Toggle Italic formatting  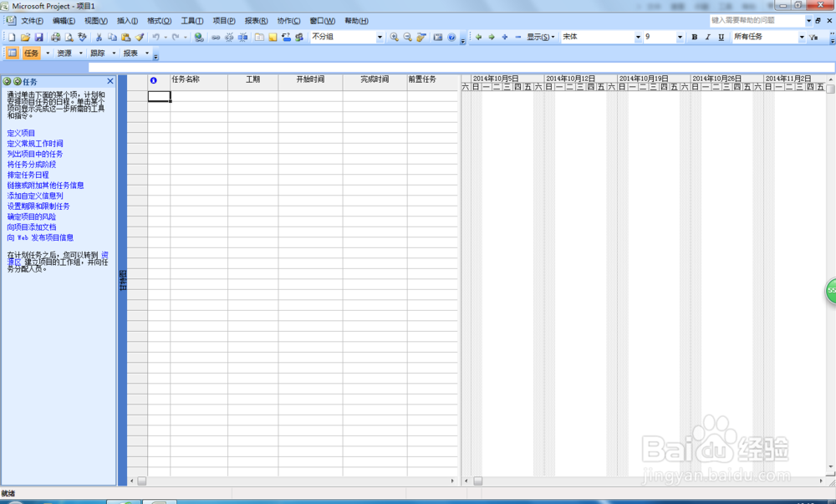tap(707, 38)
